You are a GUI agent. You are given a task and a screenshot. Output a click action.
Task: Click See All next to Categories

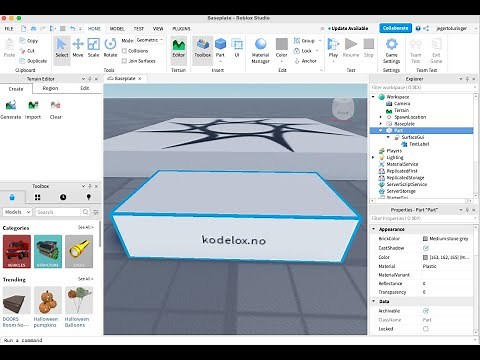(x=86, y=227)
